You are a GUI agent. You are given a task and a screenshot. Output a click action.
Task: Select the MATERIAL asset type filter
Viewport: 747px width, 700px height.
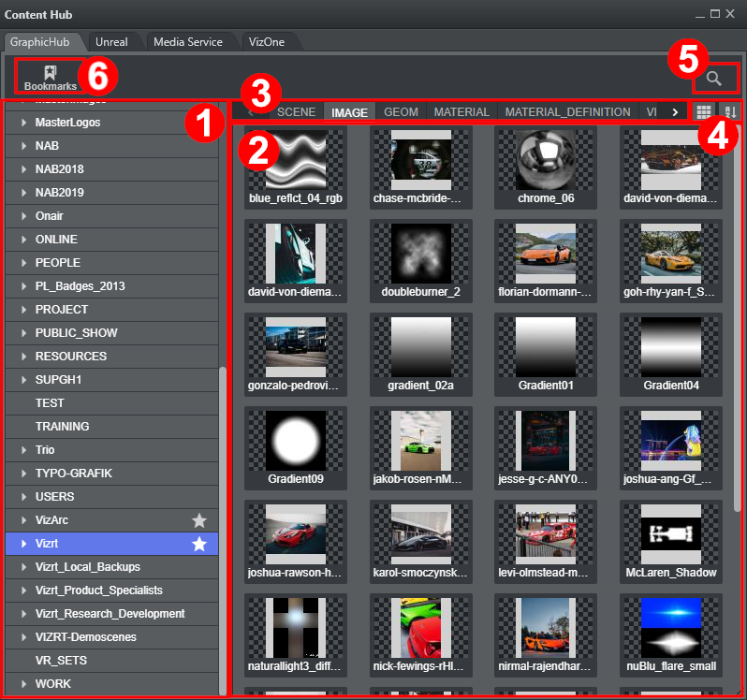coord(461,112)
